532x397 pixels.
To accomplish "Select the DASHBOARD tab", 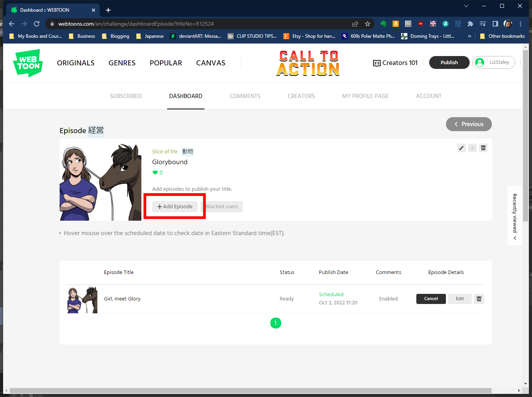I will 186,96.
